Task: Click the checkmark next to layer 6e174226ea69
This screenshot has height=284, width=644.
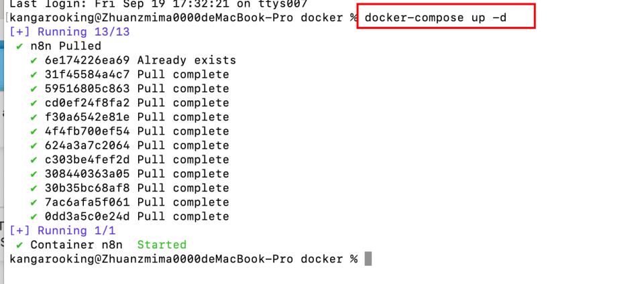Action: 34,60
